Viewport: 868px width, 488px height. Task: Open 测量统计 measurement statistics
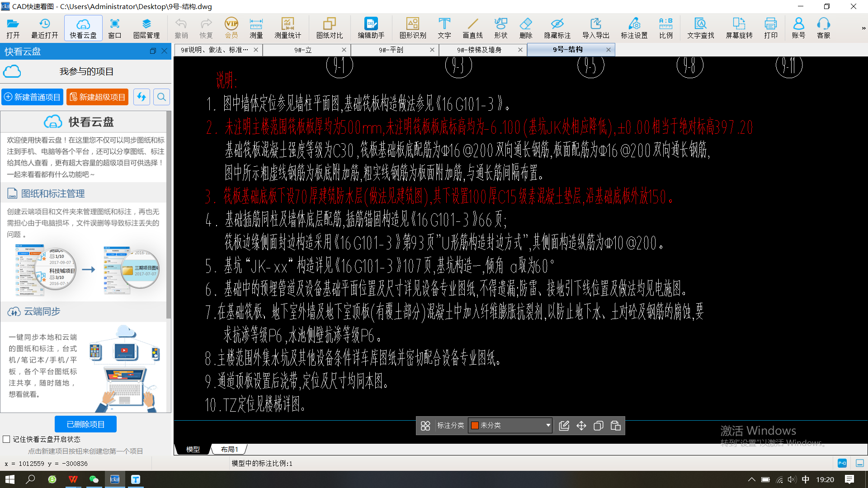pyautogui.click(x=288, y=28)
